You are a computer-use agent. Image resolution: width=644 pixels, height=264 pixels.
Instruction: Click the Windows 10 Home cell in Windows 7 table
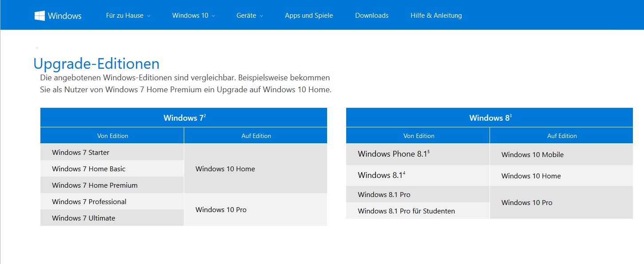(x=256, y=169)
